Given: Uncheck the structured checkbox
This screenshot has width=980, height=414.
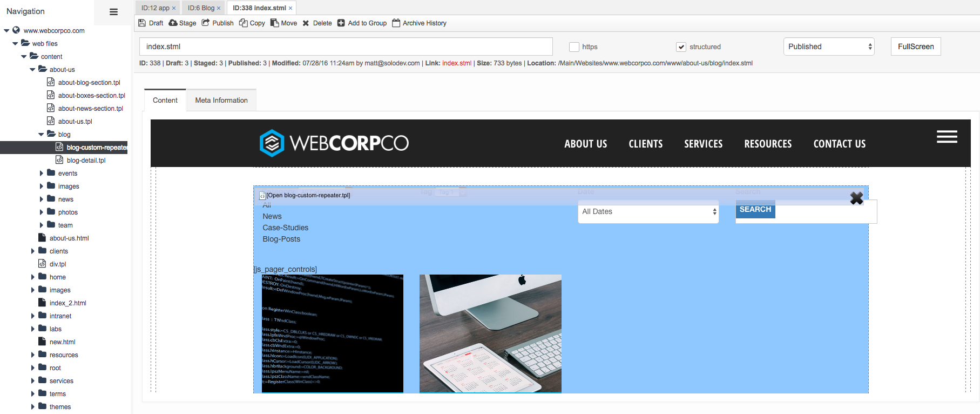Looking at the screenshot, I should (681, 47).
